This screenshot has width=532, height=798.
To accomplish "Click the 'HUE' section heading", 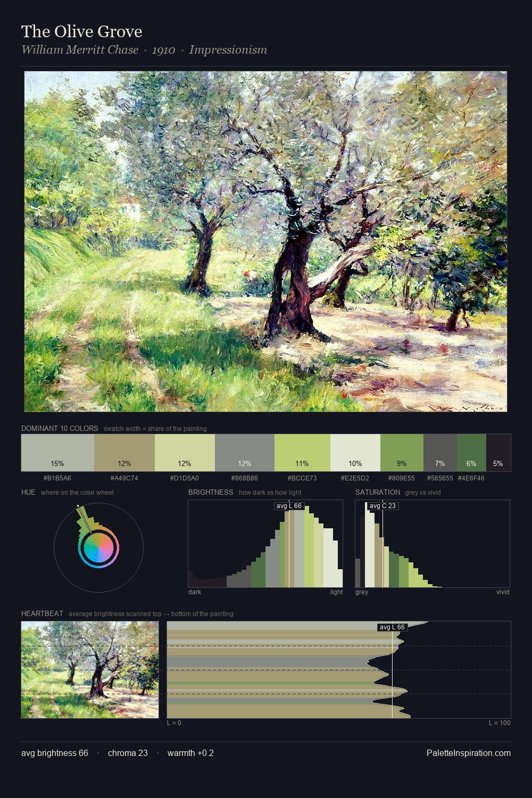I will [28, 492].
